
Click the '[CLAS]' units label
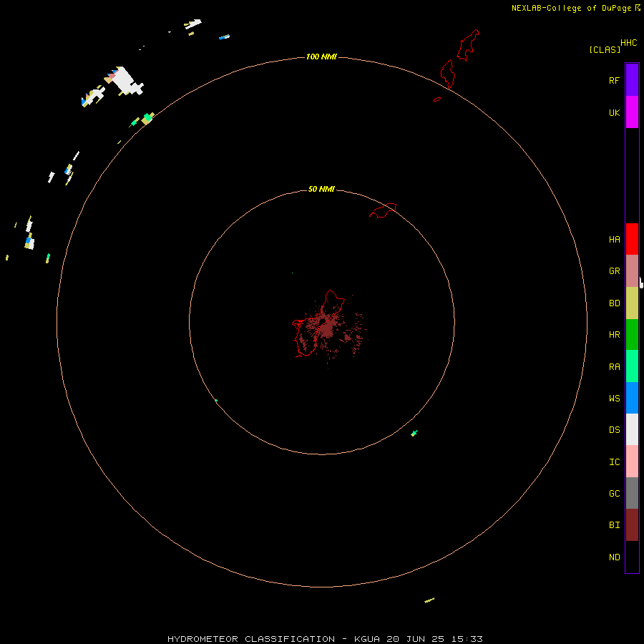coord(605,49)
